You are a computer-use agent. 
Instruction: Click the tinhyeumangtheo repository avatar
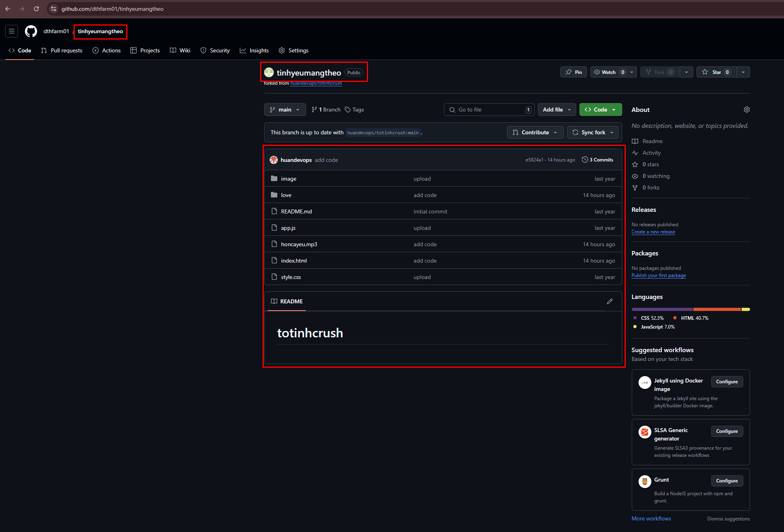pyautogui.click(x=269, y=72)
